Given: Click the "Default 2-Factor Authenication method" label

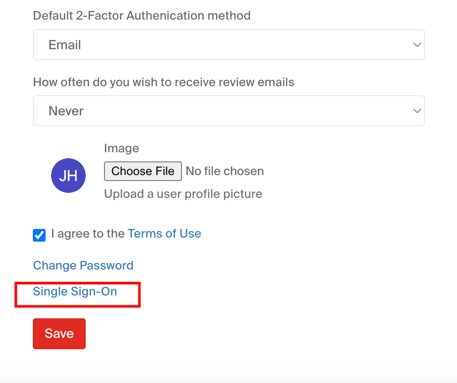Looking at the screenshot, I should point(142,16).
